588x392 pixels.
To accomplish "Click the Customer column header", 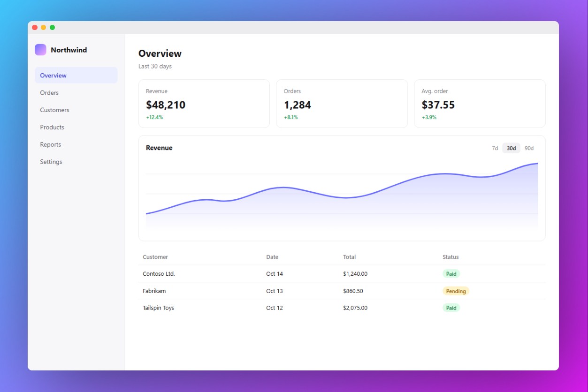I will coord(155,257).
